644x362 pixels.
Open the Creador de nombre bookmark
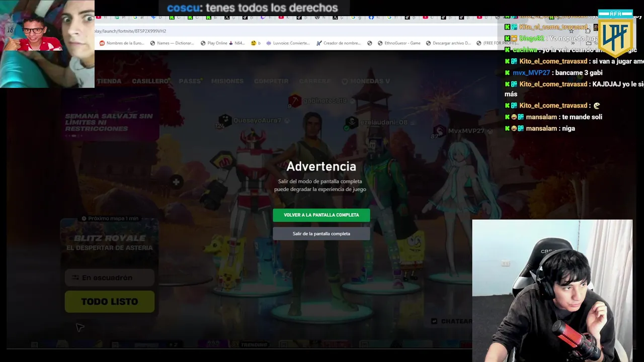339,43
